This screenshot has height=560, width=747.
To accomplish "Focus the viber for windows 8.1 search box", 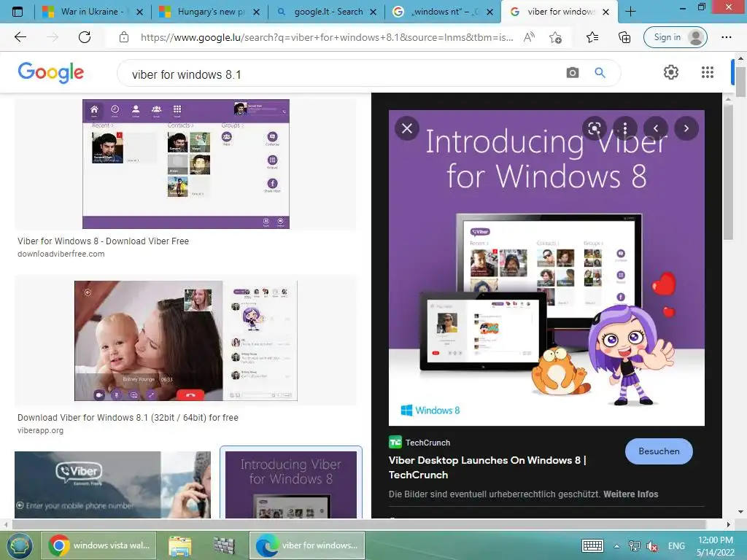I will pyautogui.click(x=343, y=74).
